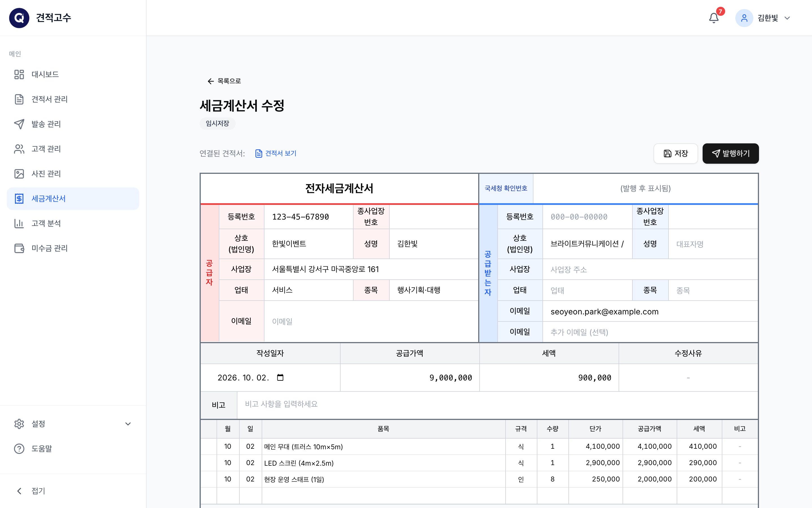Click the 세액 total 900,000

(595, 378)
